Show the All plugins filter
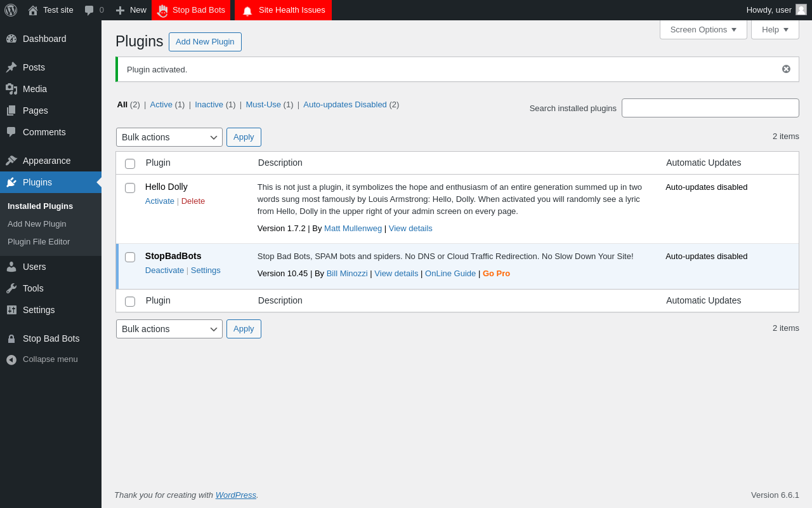This screenshot has height=508, width=812. (122, 105)
